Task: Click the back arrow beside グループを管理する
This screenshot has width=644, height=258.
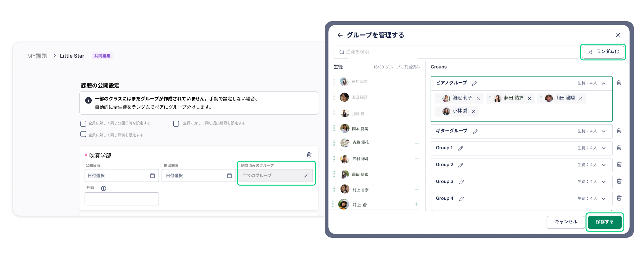Action: [x=340, y=35]
